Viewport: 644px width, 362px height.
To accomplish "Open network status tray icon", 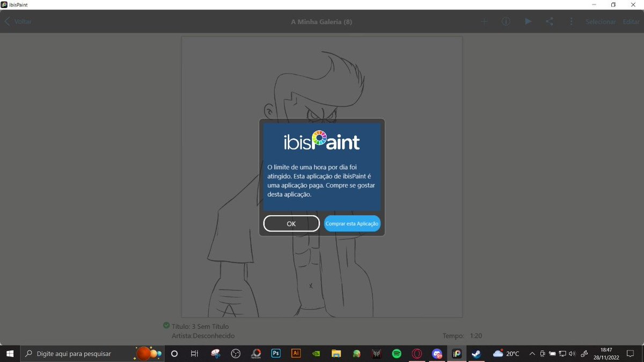I will 562,353.
